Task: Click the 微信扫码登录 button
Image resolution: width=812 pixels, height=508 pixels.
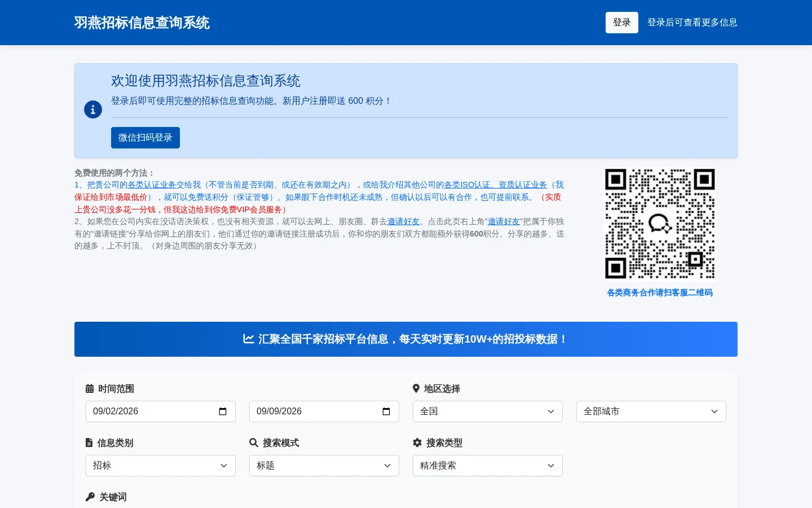Action: tap(145, 138)
